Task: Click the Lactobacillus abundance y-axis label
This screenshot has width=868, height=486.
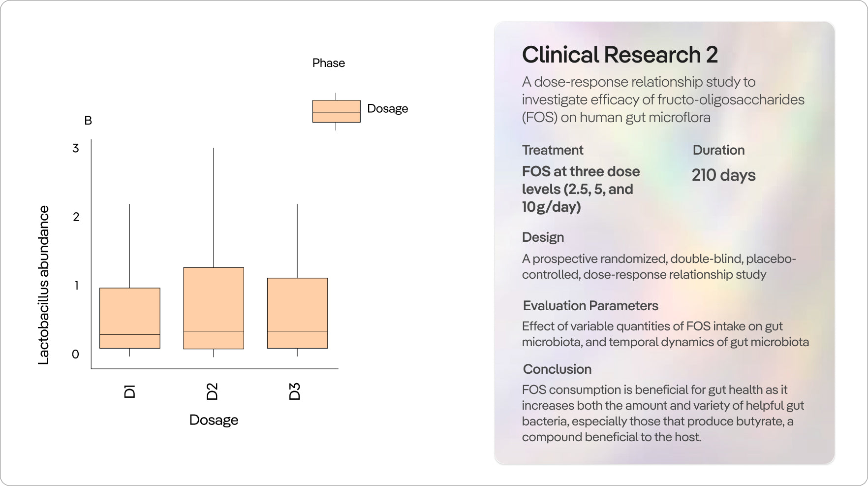Action: (x=44, y=285)
